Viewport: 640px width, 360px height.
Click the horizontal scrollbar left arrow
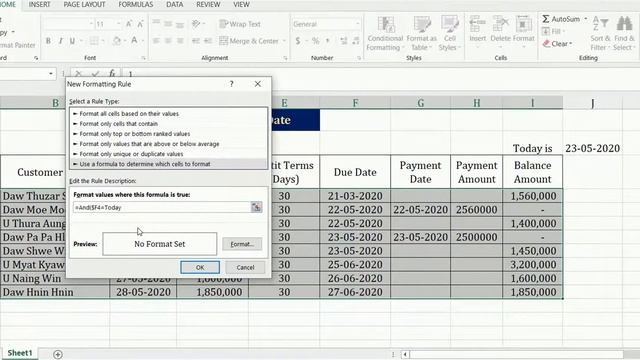[x=405, y=354]
